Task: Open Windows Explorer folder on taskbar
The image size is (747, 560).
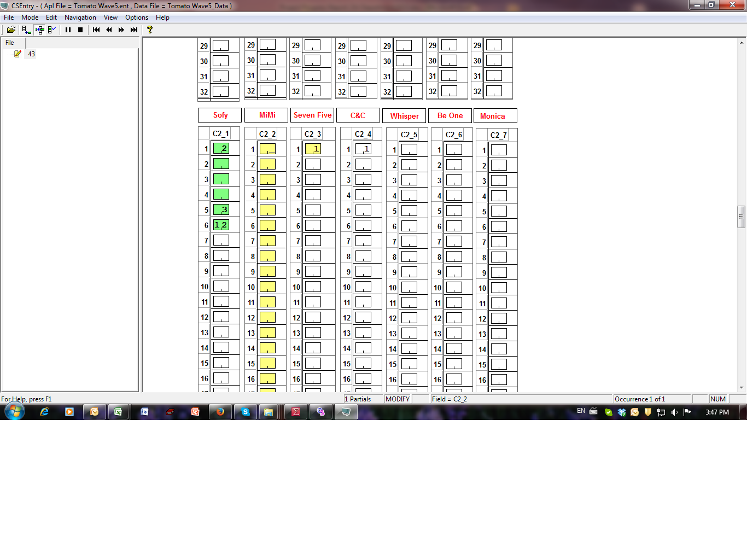Action: coord(269,412)
